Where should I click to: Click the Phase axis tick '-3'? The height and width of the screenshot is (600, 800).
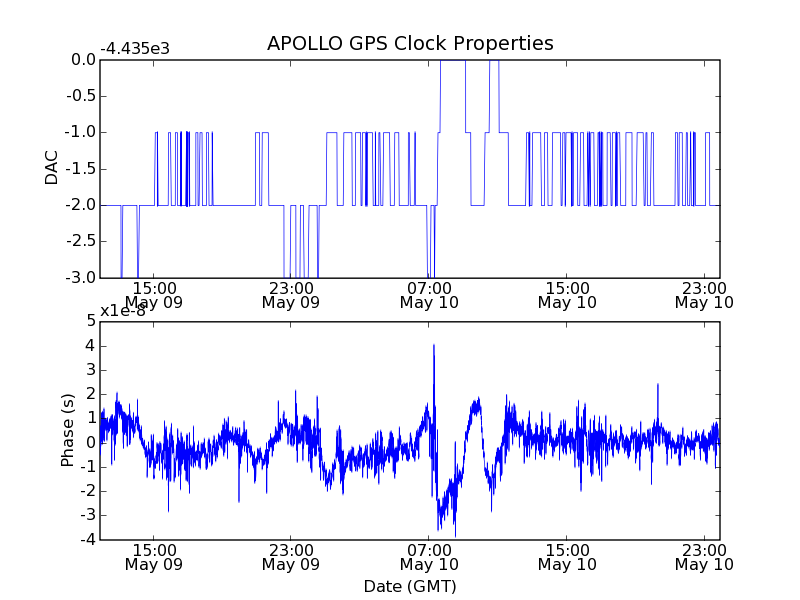tap(88, 515)
